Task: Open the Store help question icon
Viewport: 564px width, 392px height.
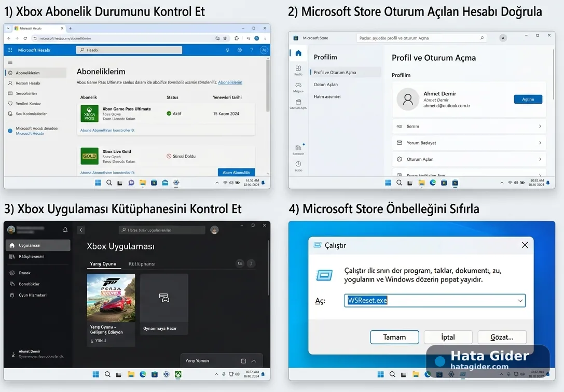Action: tap(298, 164)
